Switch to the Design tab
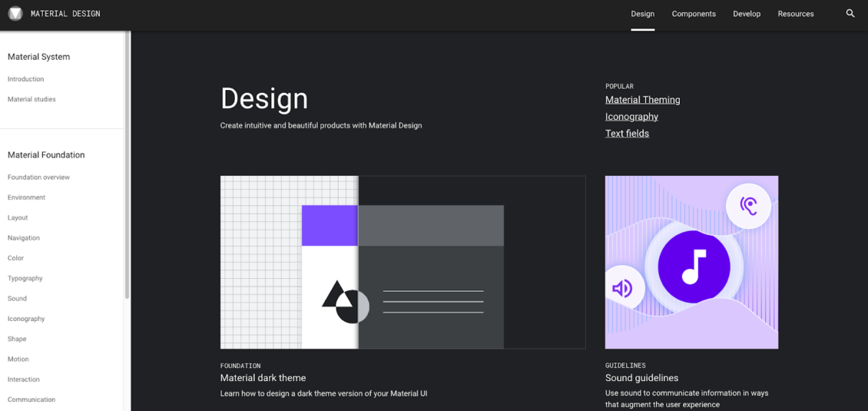The width and height of the screenshot is (868, 411). (643, 14)
